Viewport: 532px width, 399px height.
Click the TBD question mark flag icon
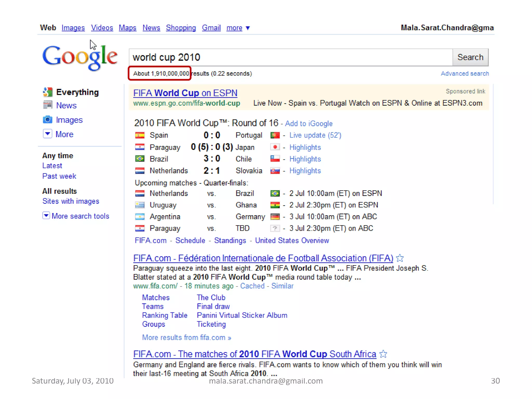coord(275,228)
